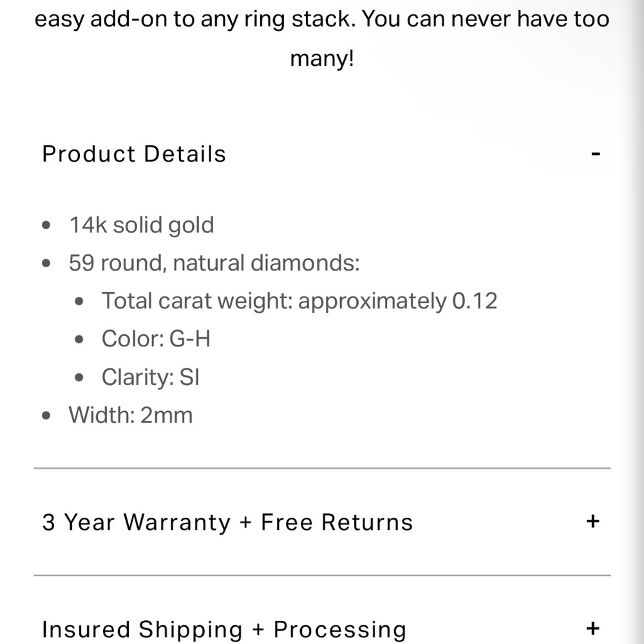
Task: Click the plus icon beside Insured Shipping
Action: 593,628
